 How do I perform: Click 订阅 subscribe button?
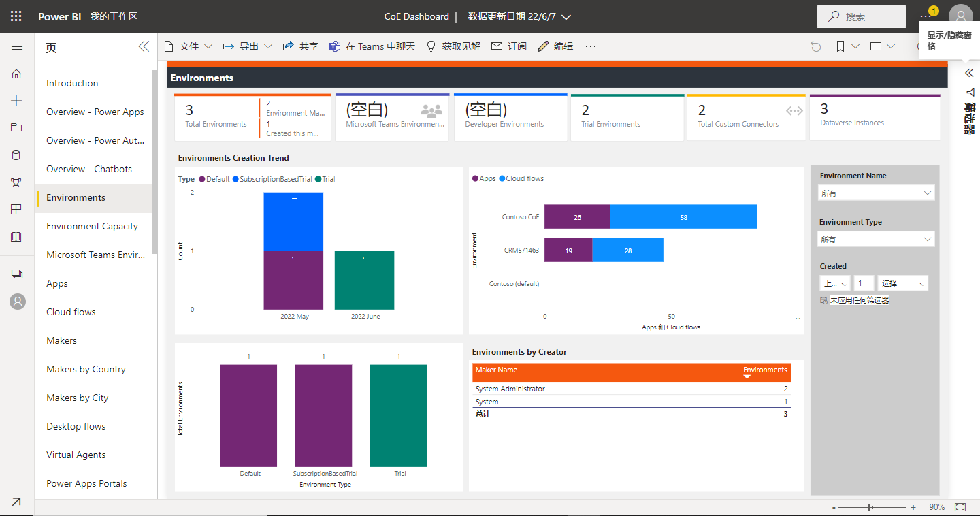509,46
